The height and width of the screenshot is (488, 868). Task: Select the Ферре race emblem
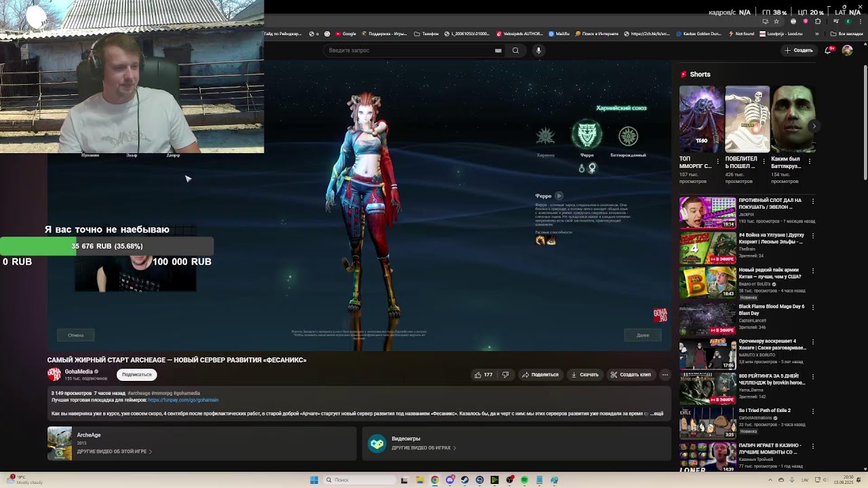(587, 135)
